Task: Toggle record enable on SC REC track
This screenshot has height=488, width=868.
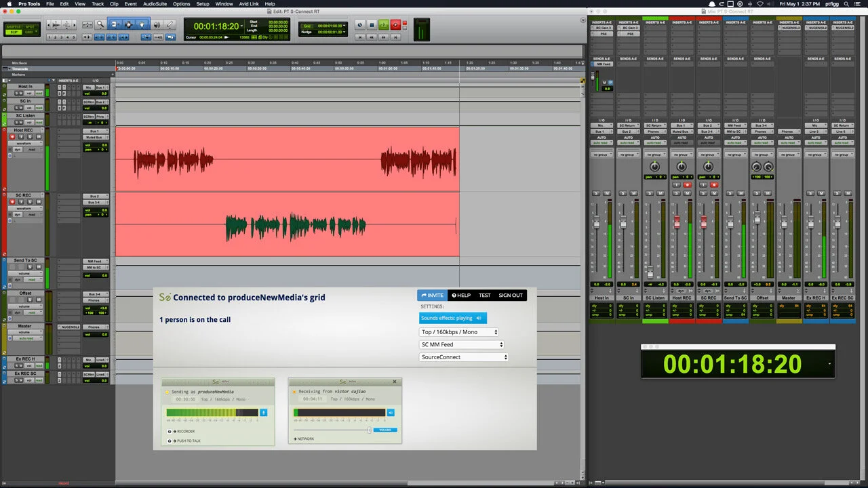Action: pyautogui.click(x=12, y=201)
